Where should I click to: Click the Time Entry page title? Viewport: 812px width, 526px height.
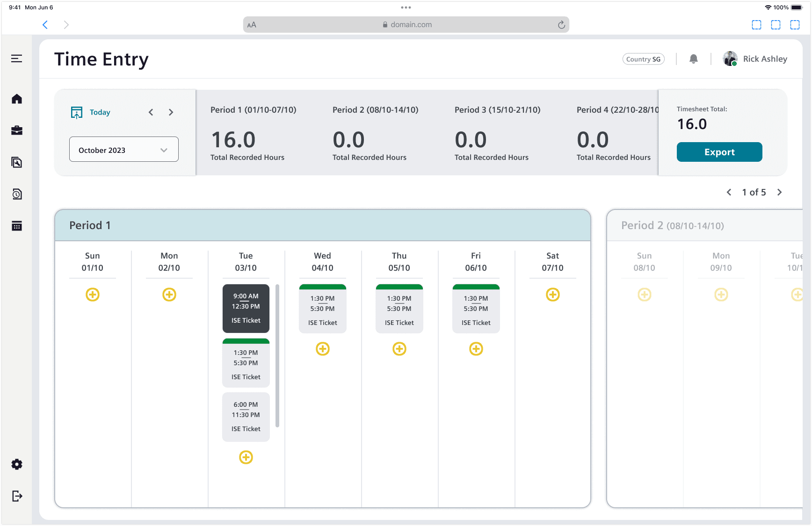tap(101, 59)
